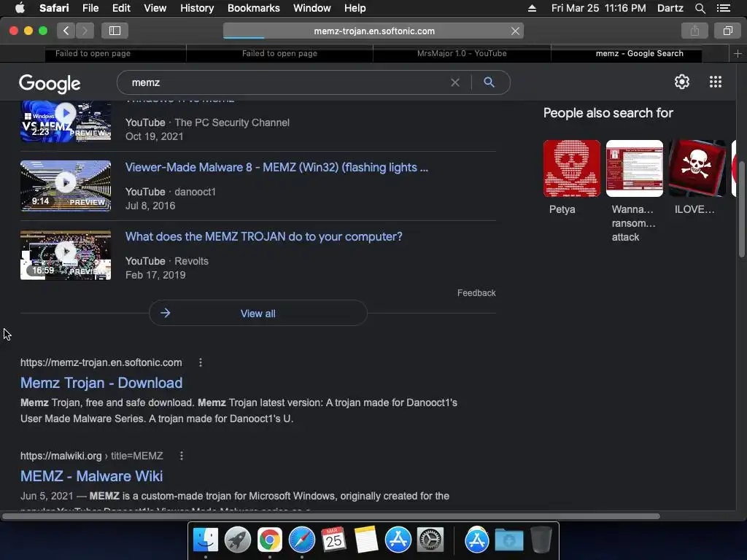Open What does the MEMZ TROJAN video
The height and width of the screenshot is (560, 747).
[x=263, y=237]
